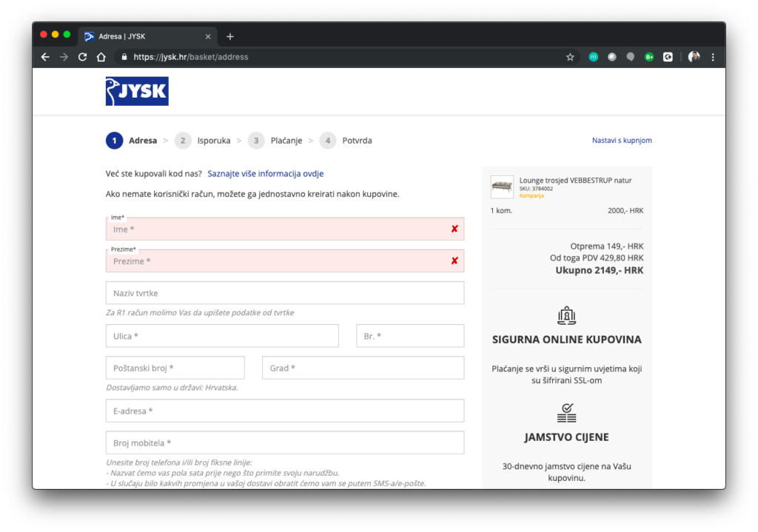758x532 pixels.
Task: Click into the E-adresa field
Action: [x=285, y=411]
